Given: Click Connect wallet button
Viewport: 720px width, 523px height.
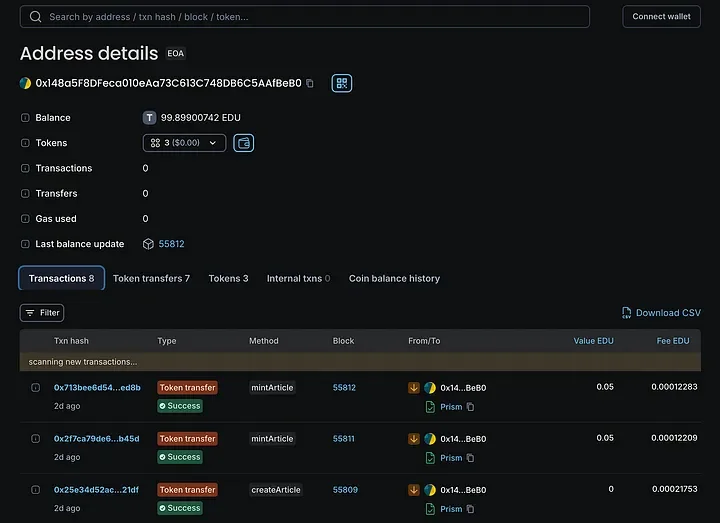Looking at the screenshot, I should coord(661,17).
